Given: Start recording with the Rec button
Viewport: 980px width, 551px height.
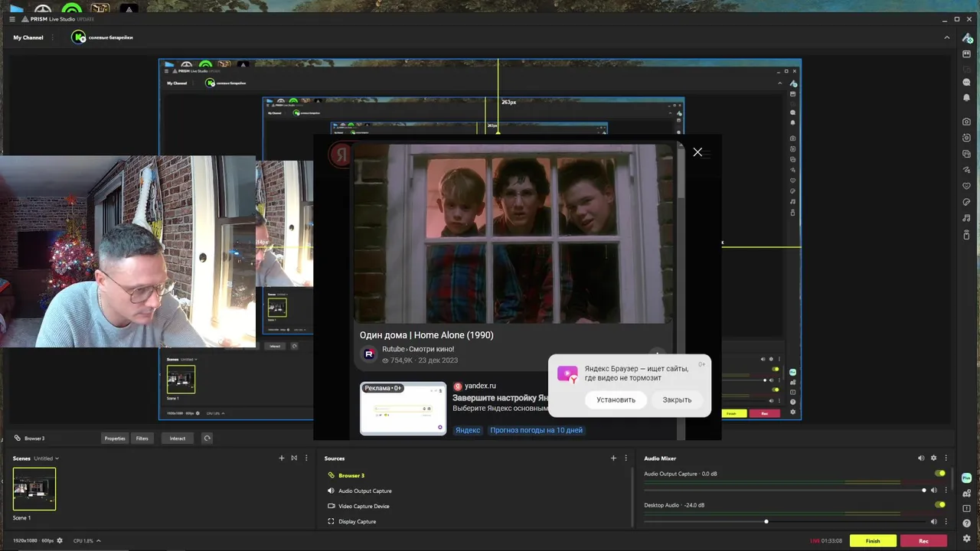Looking at the screenshot, I should pyautogui.click(x=923, y=540).
